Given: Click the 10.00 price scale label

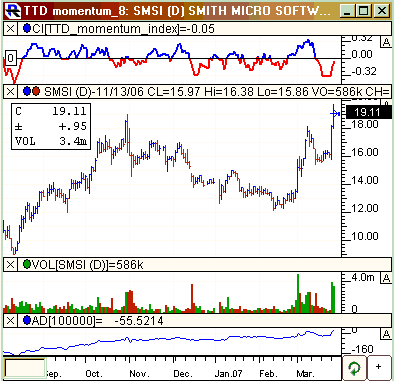Looking at the screenshot, I should coord(365,236).
